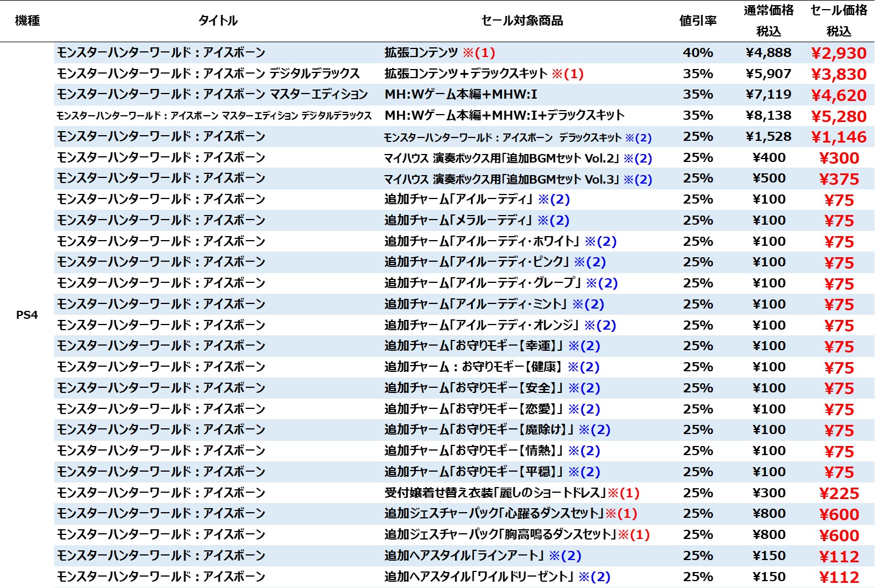
Task: Select the 追加ヘアスタイル「ラインアート」 cell
Action: 483,555
